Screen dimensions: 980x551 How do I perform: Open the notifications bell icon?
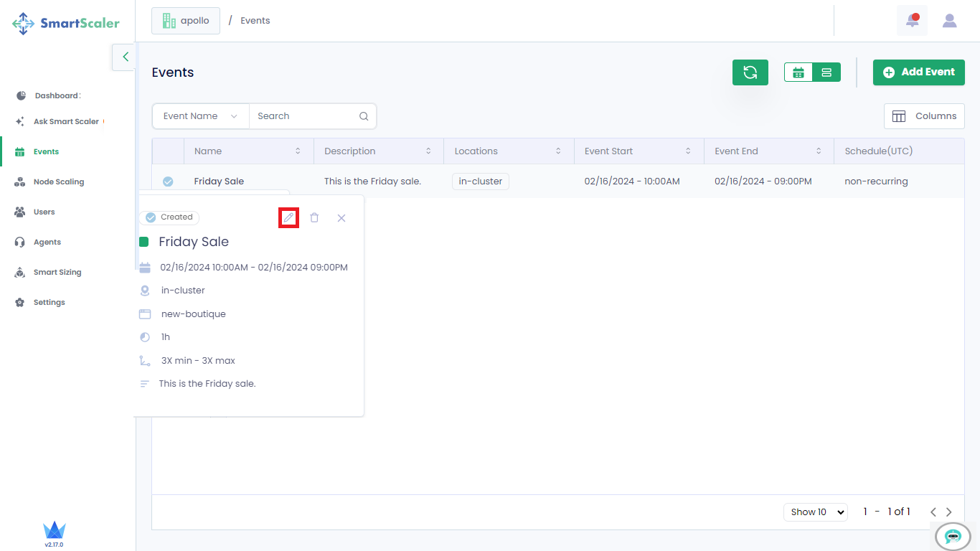tap(912, 21)
